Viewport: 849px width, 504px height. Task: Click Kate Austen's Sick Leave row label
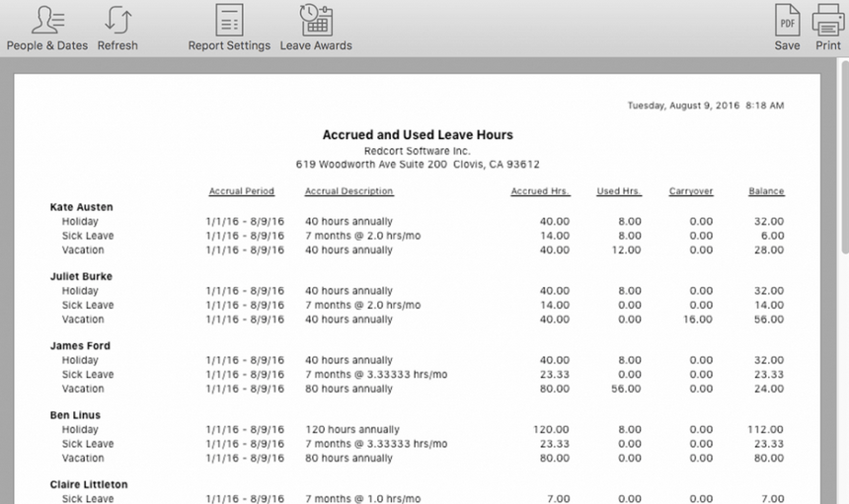[88, 236]
